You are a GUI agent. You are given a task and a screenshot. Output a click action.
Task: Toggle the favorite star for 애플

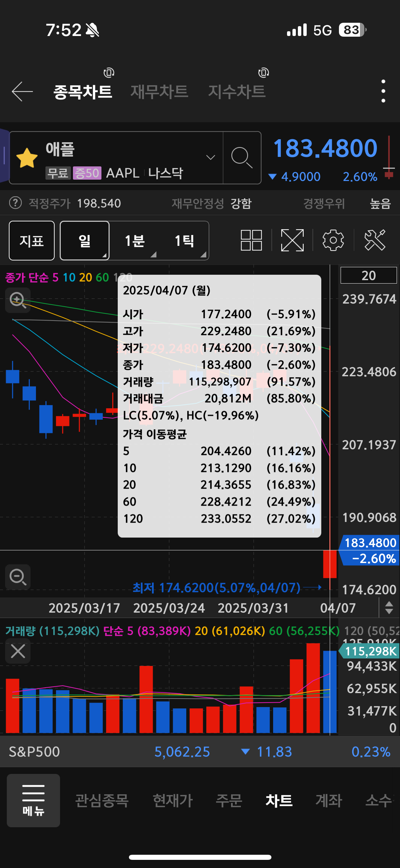click(27, 158)
